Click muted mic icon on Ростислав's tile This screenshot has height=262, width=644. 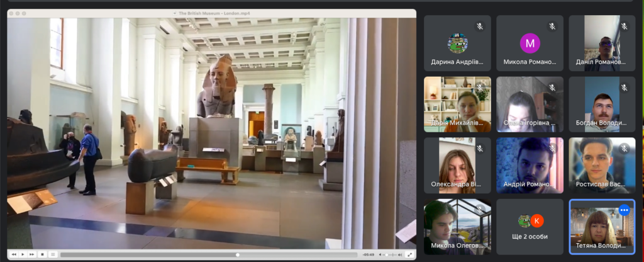pos(625,149)
